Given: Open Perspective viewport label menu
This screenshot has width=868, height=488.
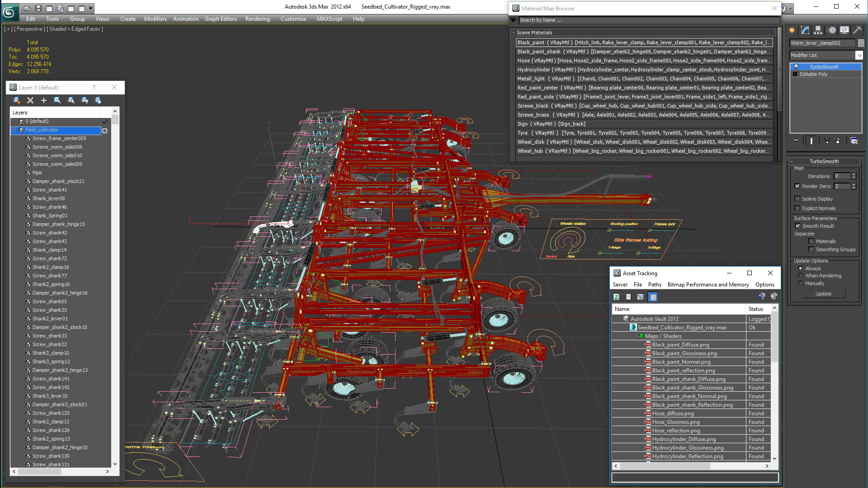Looking at the screenshot, I should pyautogui.click(x=29, y=29).
